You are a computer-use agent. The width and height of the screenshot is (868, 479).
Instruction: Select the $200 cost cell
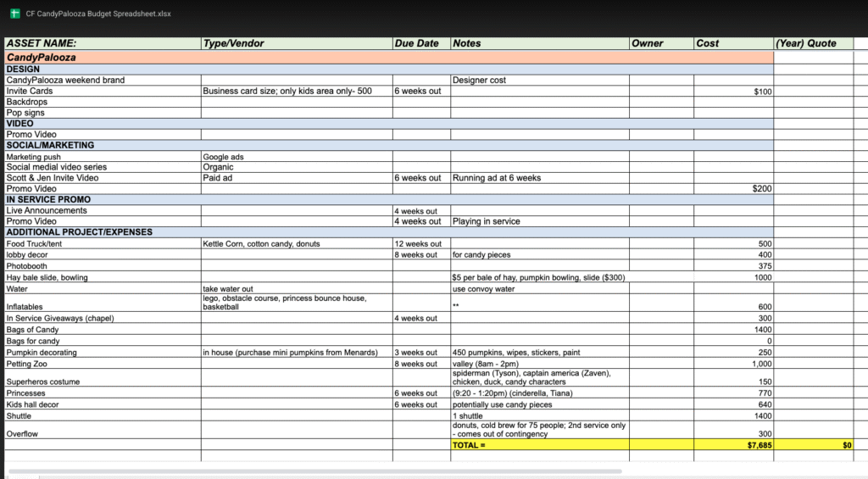tap(733, 189)
